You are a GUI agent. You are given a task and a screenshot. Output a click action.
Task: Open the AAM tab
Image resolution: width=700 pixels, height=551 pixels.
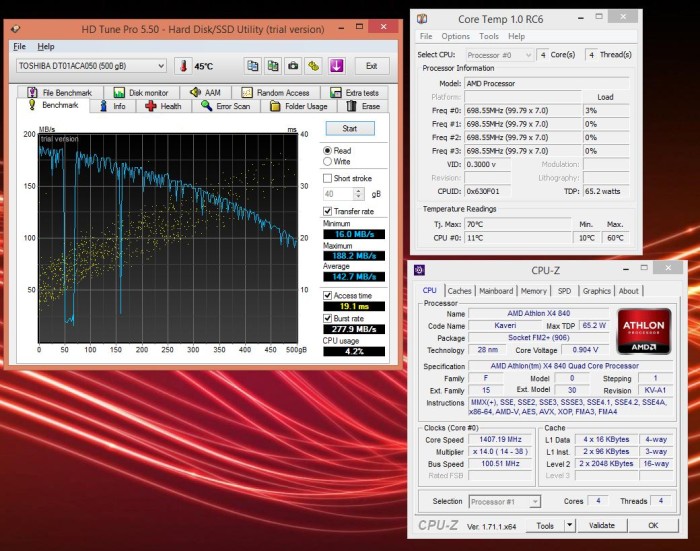(x=205, y=92)
